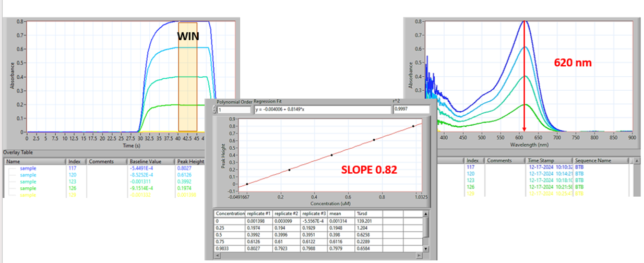Select yellow sample row with index 129

29,195
